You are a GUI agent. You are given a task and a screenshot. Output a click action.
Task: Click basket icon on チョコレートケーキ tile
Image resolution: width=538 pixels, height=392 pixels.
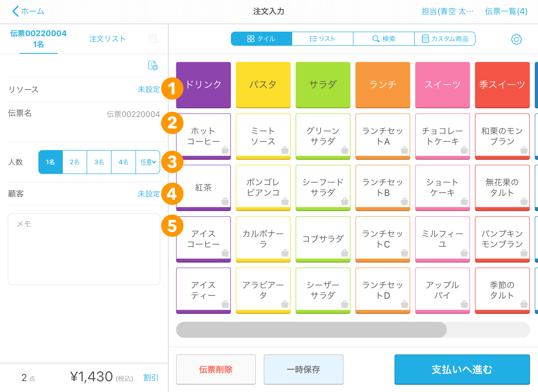click(464, 150)
